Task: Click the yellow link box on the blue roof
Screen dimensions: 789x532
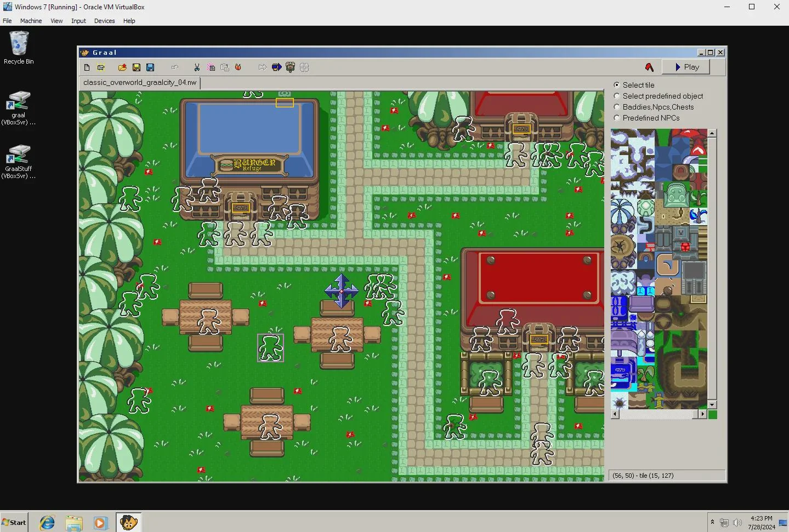Action: [x=285, y=102]
